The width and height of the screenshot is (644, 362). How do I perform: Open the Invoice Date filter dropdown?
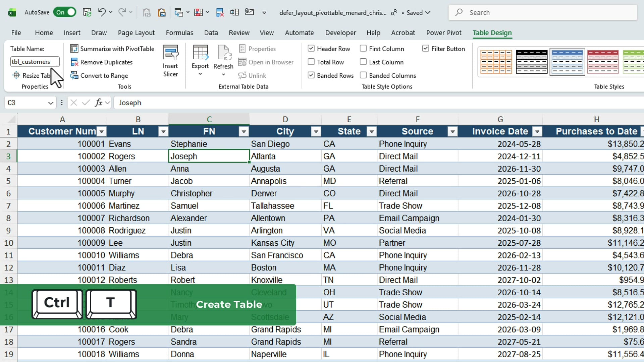pos(537,131)
